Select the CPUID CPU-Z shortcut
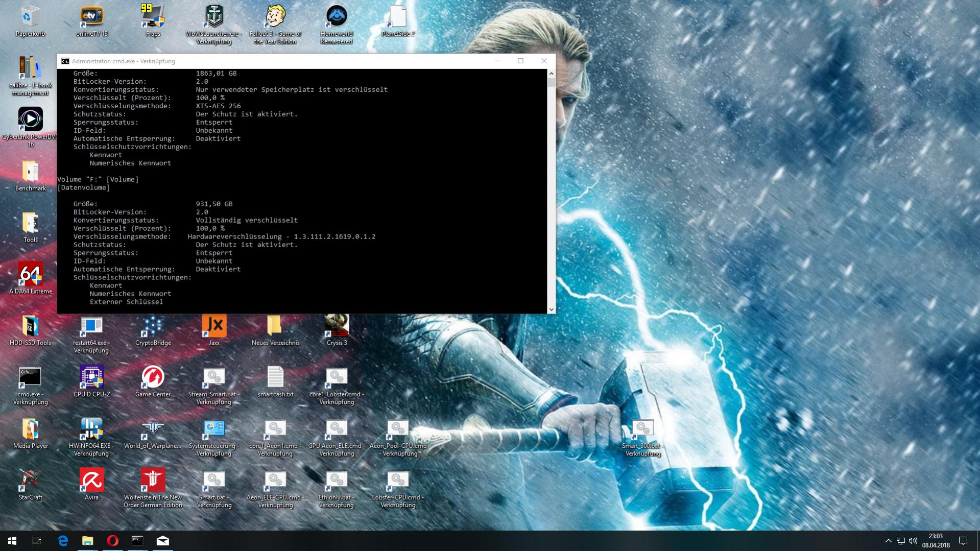 (x=92, y=381)
